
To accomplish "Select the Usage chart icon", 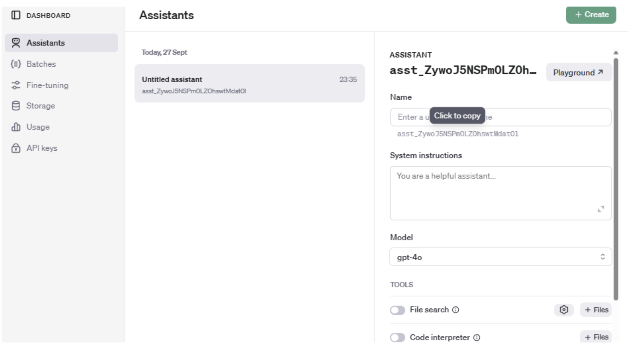I will coord(15,127).
